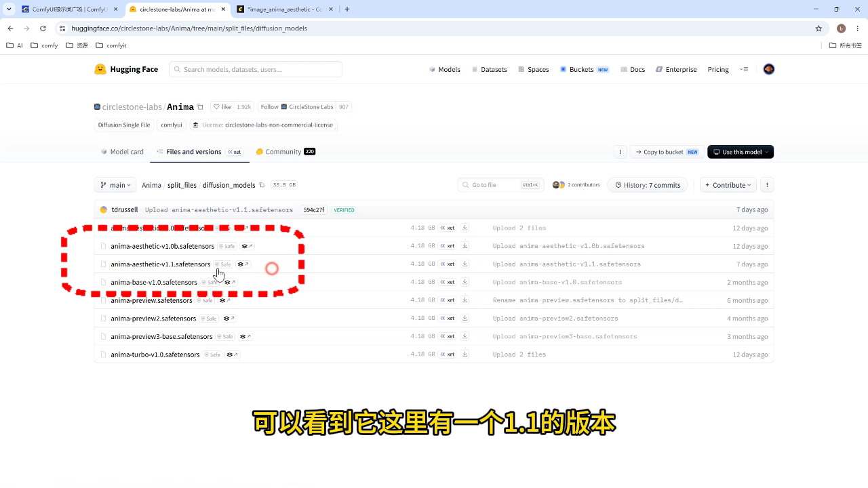Go back to the previous page
Screen dimensions: 868x488
(10, 28)
